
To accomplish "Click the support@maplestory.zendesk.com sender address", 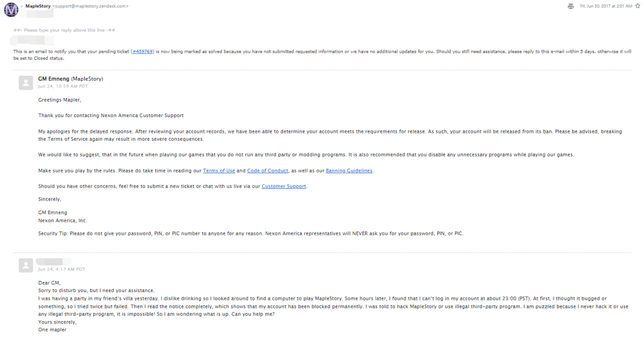I will tap(90, 6).
